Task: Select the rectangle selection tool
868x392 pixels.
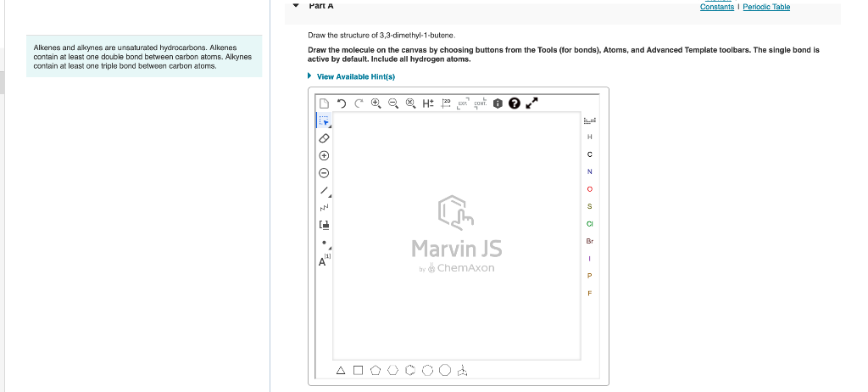Action: click(325, 120)
